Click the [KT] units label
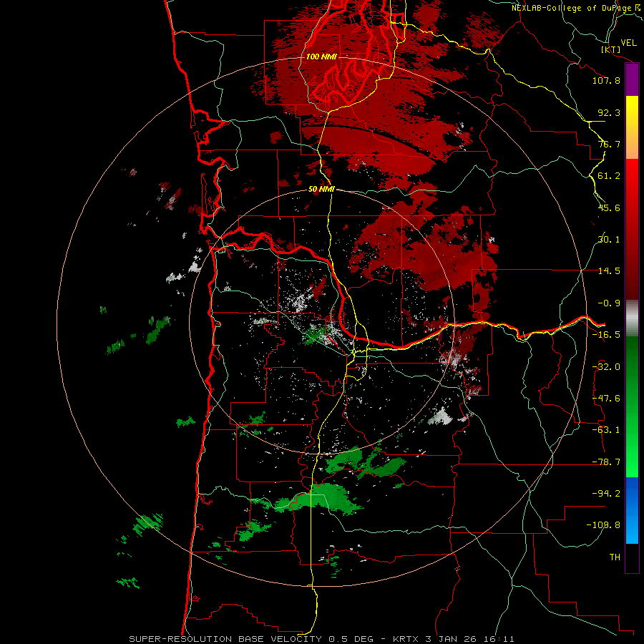This screenshot has width=644, height=644. coord(611,49)
